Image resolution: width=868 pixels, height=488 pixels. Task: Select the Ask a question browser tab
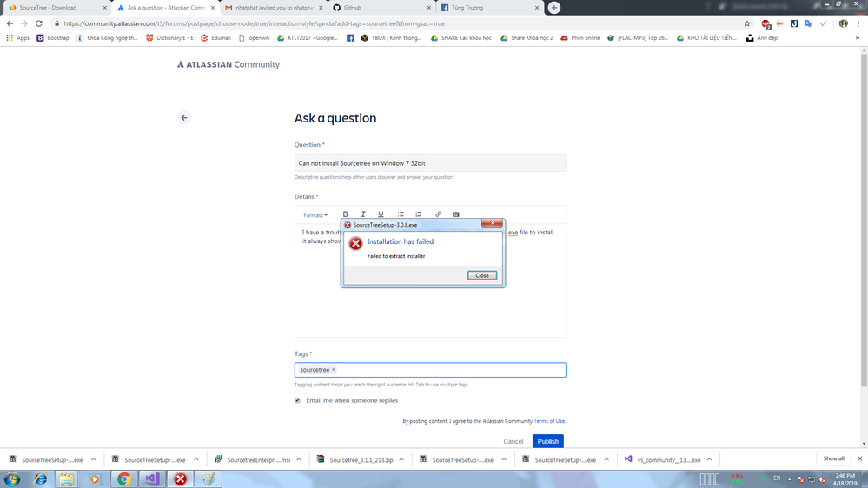point(166,8)
